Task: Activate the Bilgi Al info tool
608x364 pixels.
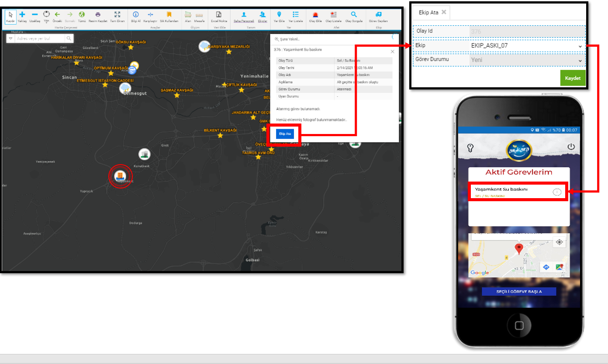Action: point(135,15)
